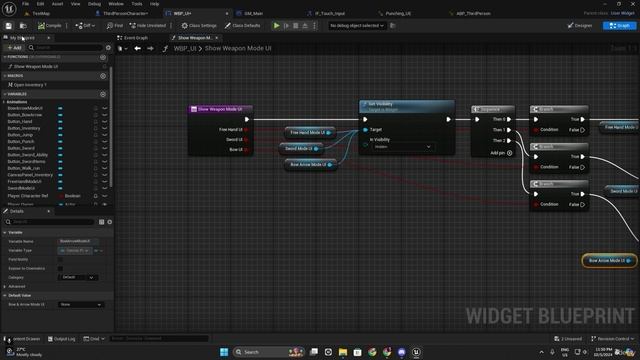
Task: Compile the widget blueprint
Action: (50, 26)
